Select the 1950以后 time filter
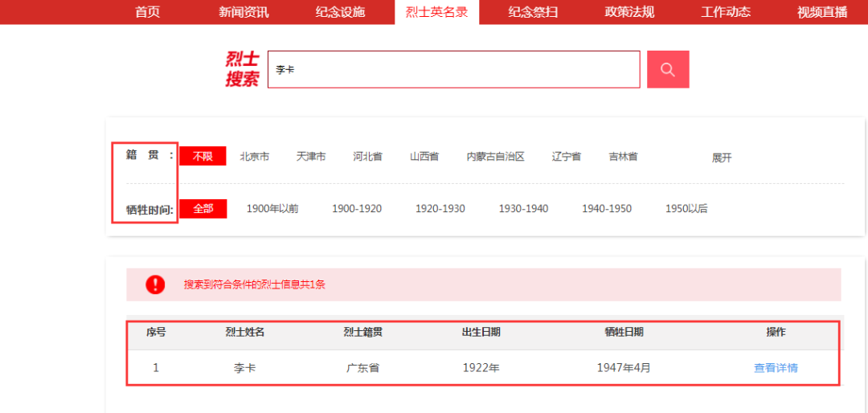This screenshot has height=413, width=868. click(x=686, y=209)
